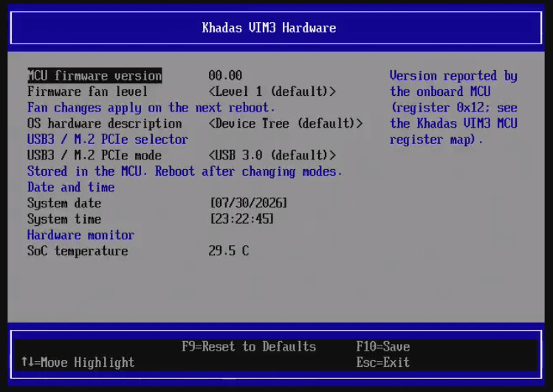Click the SoC temperature label
This screenshot has width=553, height=392.
tap(78, 251)
